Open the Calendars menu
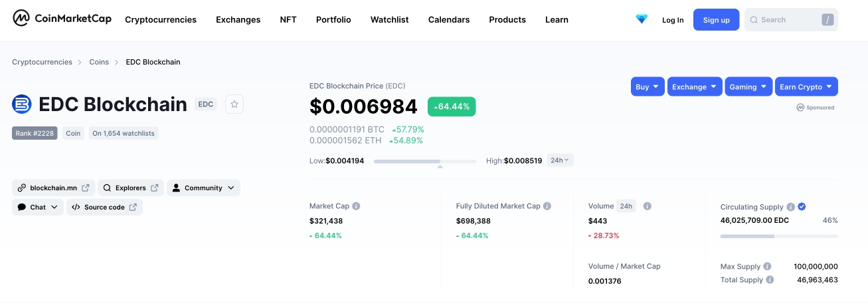The width and height of the screenshot is (868, 304). [449, 19]
